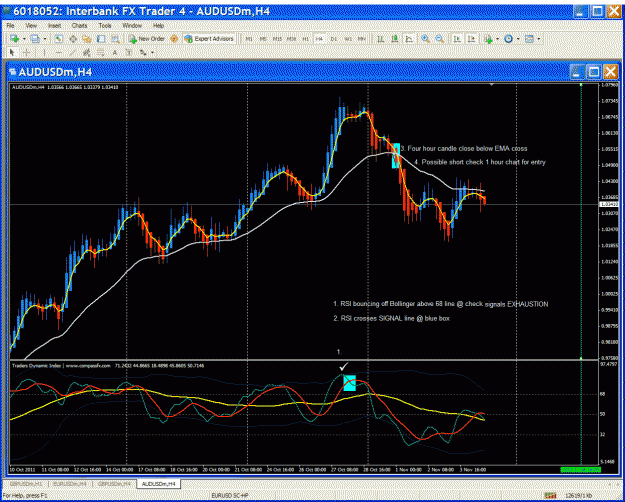Select the Crosshair tool
Viewport: 625px width, 502px height.
pos(26,52)
